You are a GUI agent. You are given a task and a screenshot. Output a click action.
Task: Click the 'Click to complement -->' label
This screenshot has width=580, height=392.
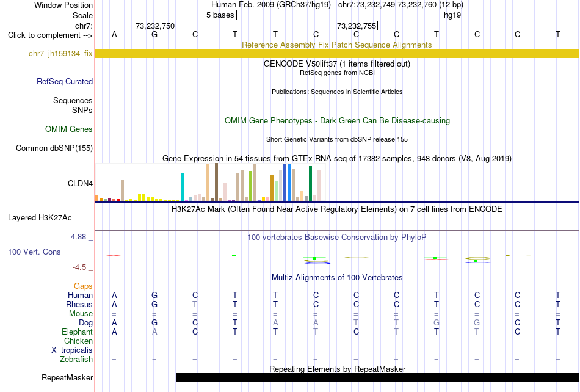pyautogui.click(x=50, y=35)
